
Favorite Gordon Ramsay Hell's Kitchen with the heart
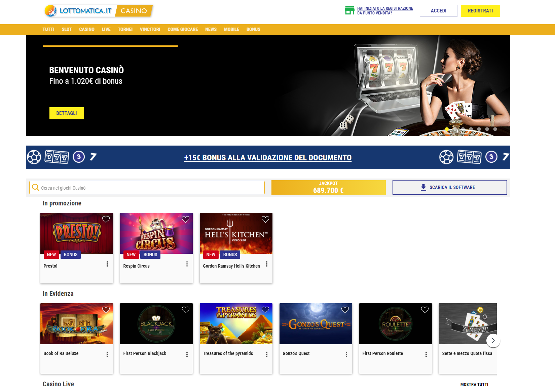pyautogui.click(x=265, y=219)
